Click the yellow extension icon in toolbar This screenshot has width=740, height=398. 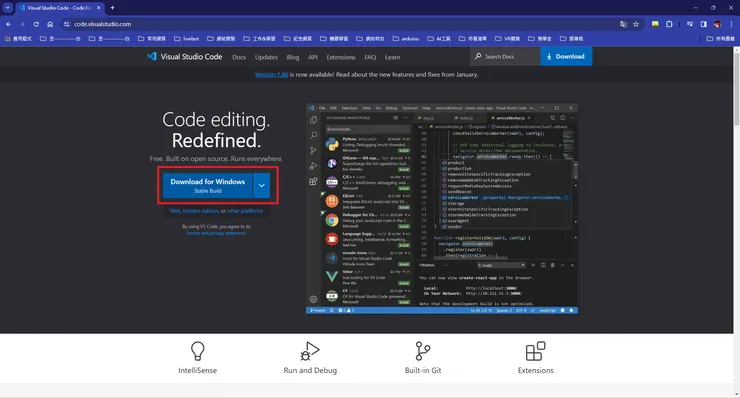pyautogui.click(x=655, y=24)
